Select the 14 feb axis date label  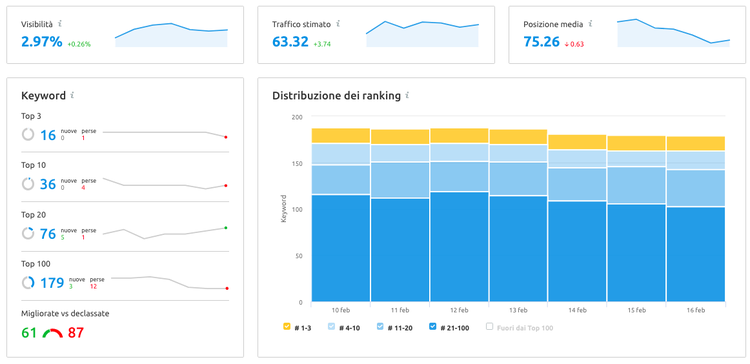pyautogui.click(x=577, y=310)
